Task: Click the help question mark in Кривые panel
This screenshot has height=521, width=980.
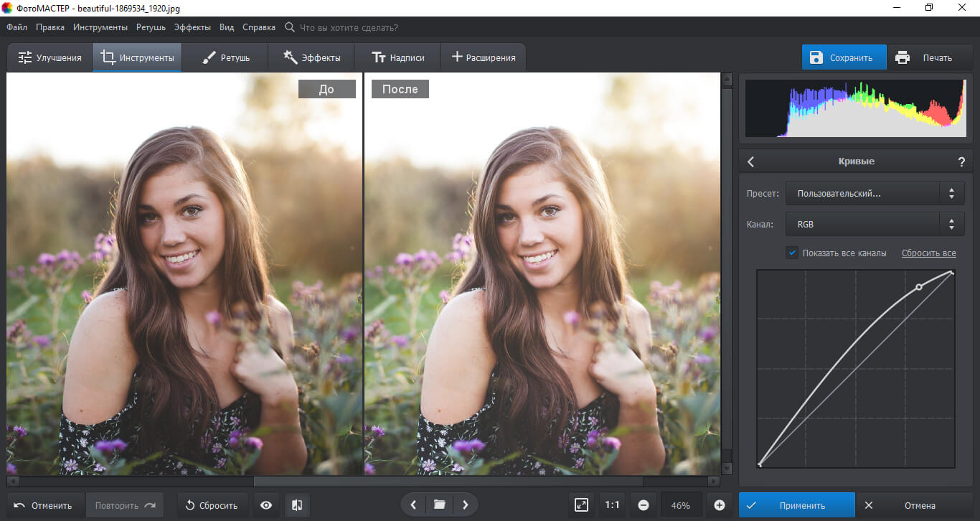Action: pyautogui.click(x=961, y=162)
